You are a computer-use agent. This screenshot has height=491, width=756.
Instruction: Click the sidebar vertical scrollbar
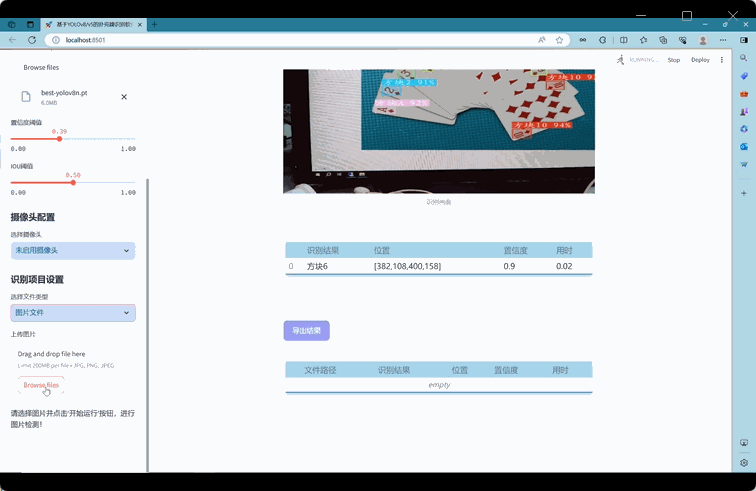148,326
